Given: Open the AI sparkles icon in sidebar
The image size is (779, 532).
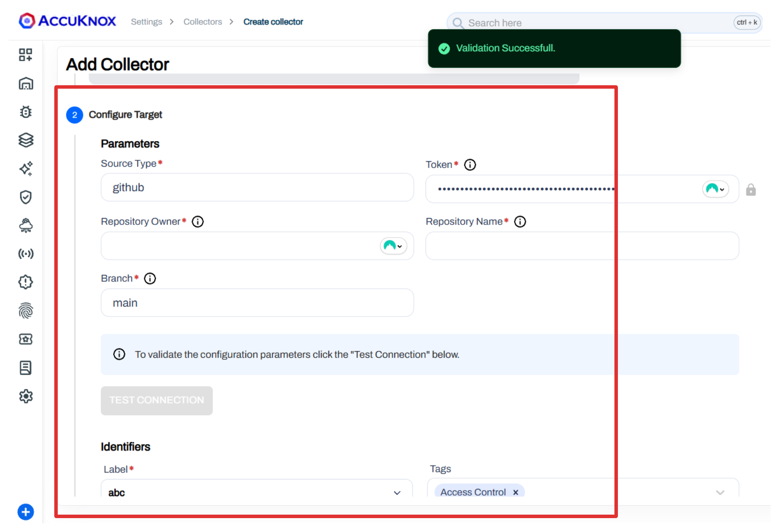Looking at the screenshot, I should click(26, 169).
